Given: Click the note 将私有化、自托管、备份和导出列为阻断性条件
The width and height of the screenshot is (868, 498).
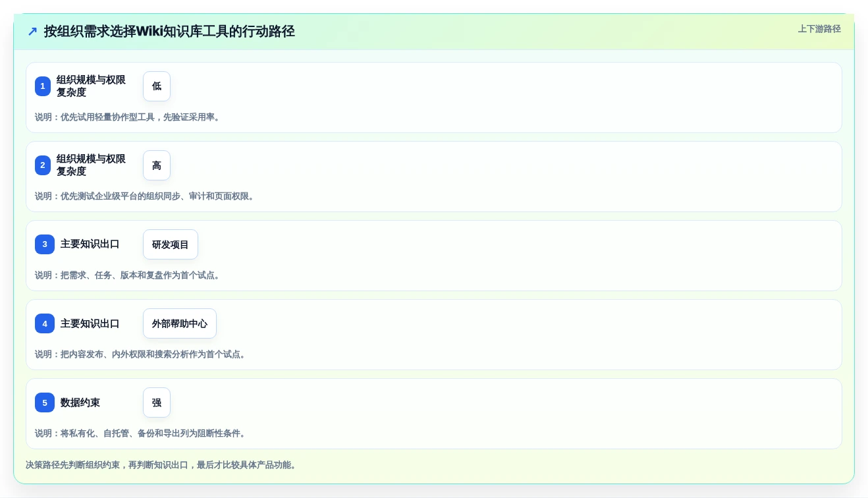Looking at the screenshot, I should [141, 433].
